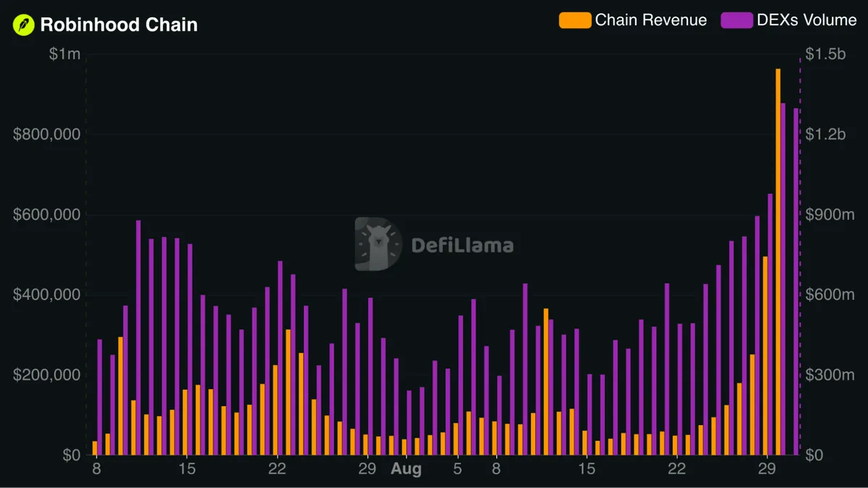
Task: Click the Aug month label on x-axis
Action: [x=406, y=469]
